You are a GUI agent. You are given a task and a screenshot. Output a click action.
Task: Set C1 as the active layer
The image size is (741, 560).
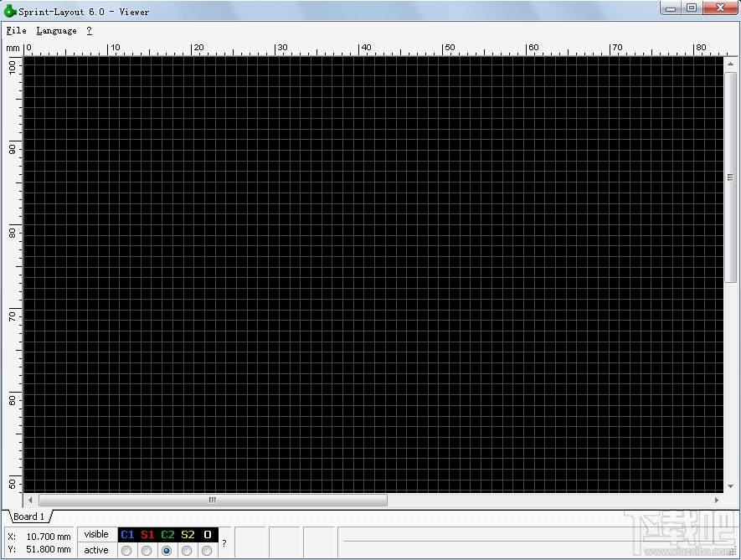coord(126,550)
